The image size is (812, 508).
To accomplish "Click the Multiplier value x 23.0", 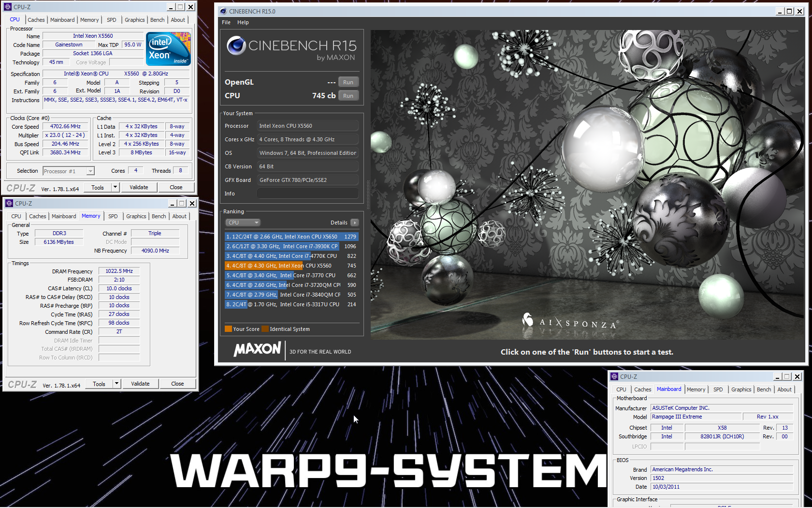I will (65, 135).
